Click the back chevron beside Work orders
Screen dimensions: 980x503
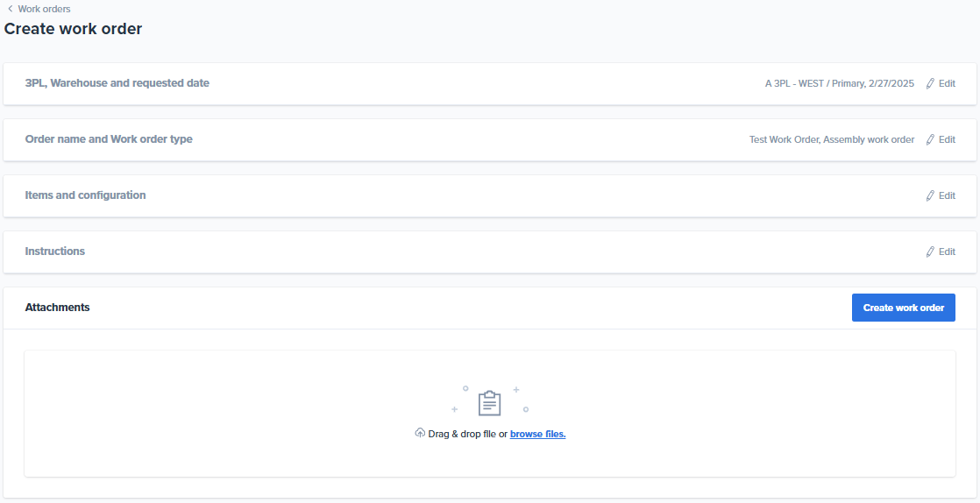click(x=10, y=9)
